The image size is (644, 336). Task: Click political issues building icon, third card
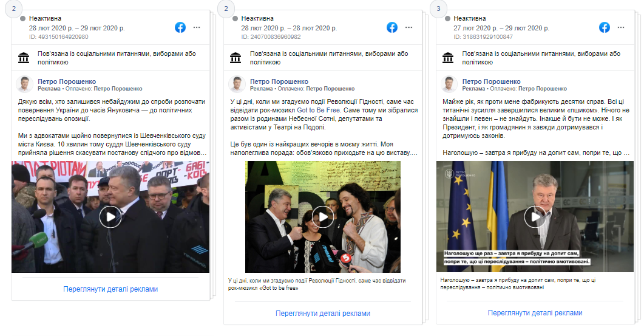[x=448, y=58]
